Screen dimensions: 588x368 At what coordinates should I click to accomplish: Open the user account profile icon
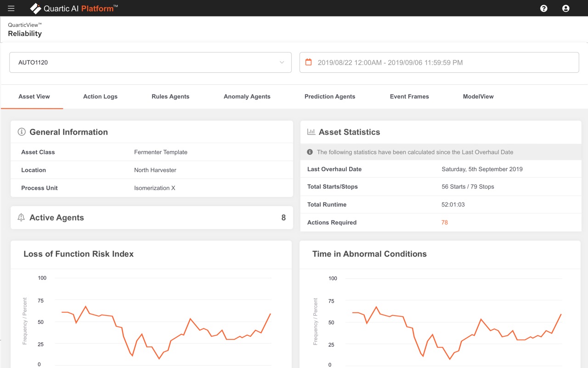[x=566, y=8]
